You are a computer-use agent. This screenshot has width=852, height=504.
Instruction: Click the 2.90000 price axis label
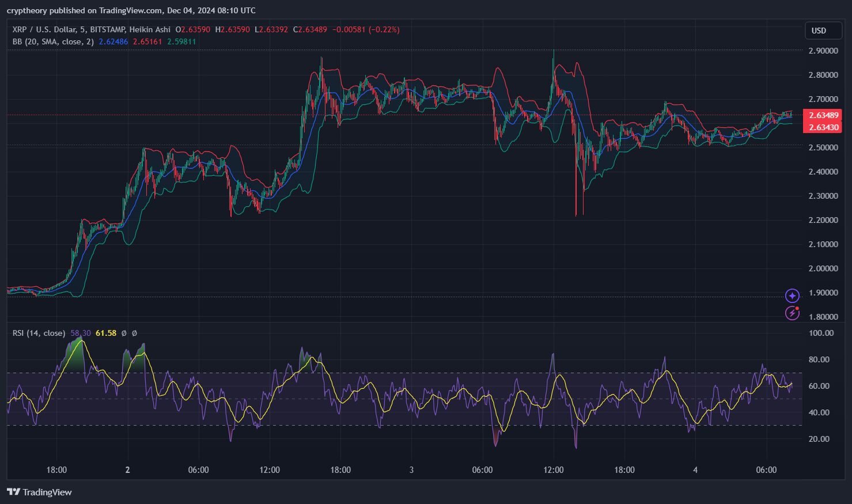coord(823,51)
